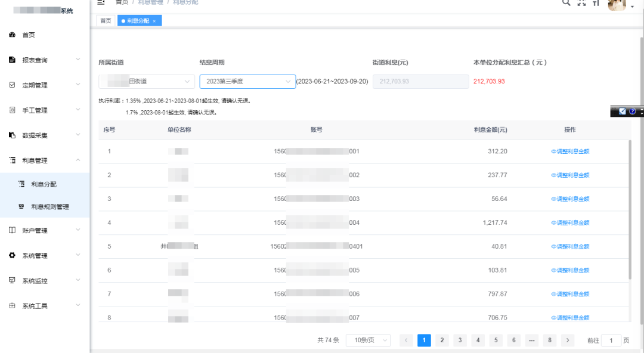Open the user avatar menu
644x353 pixels.
tap(619, 4)
